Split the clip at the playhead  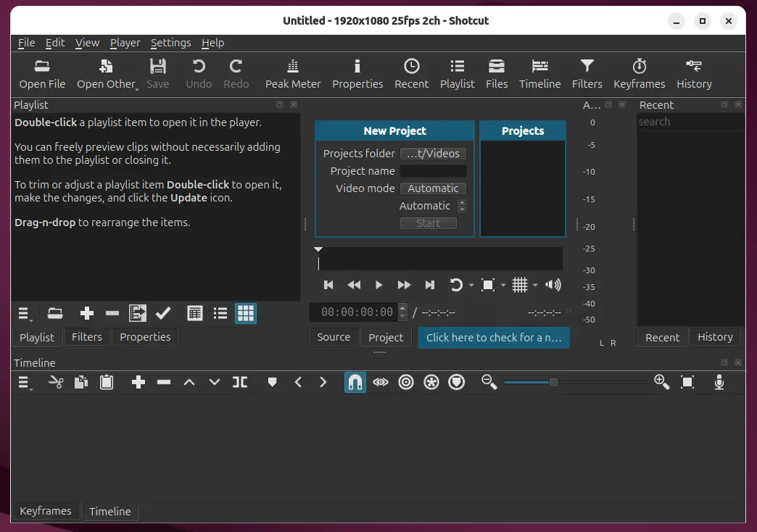click(239, 382)
